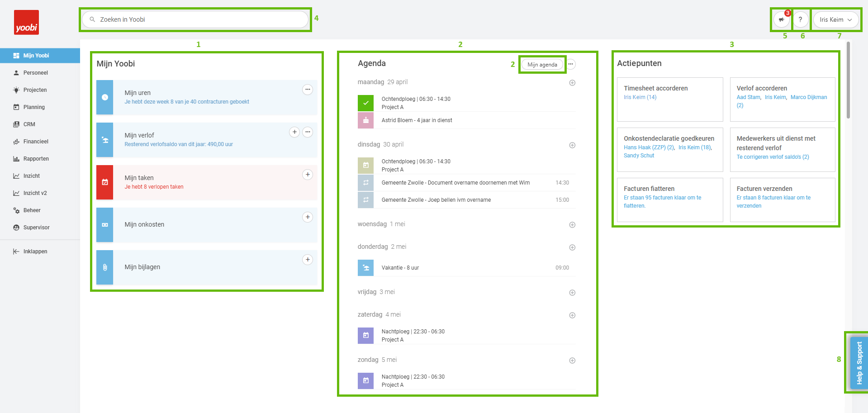Open CRM in the sidebar
868x413 pixels.
point(40,124)
